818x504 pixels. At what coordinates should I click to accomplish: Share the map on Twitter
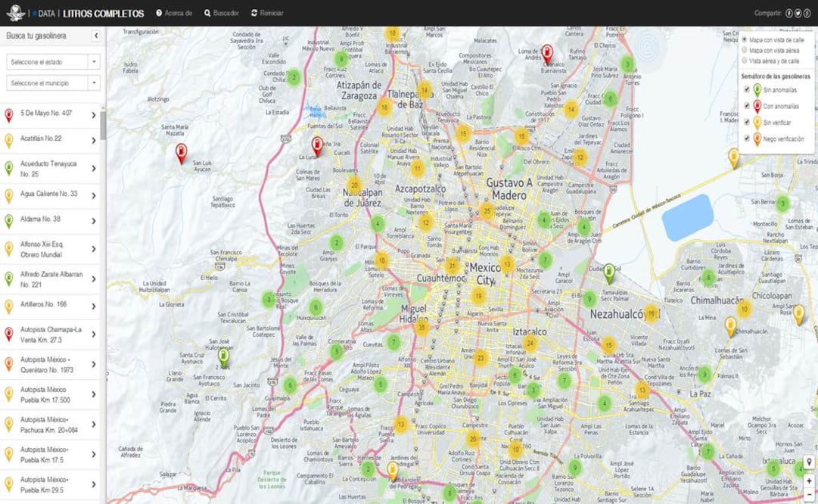798,13
